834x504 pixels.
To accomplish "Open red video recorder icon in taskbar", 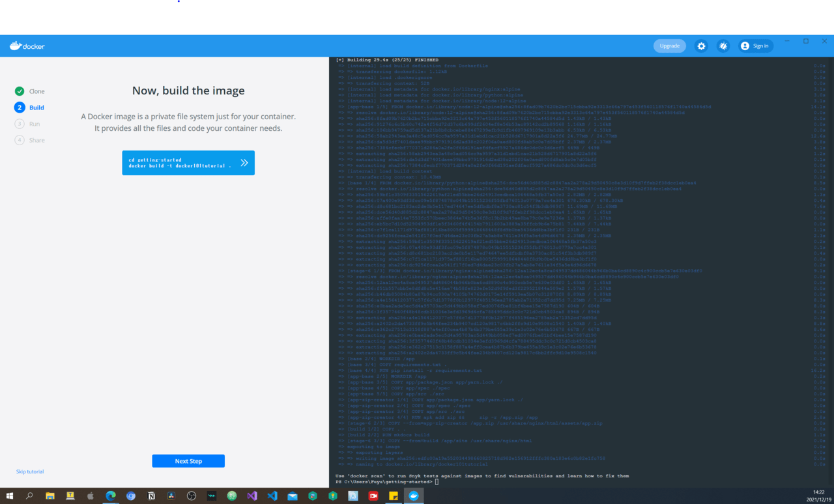I will coord(373,496).
